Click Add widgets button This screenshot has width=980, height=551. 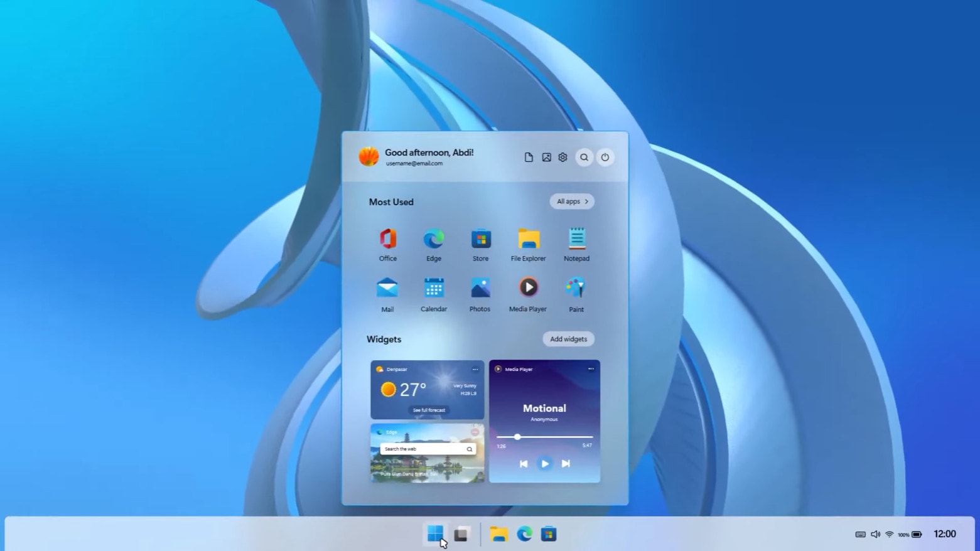pyautogui.click(x=568, y=339)
